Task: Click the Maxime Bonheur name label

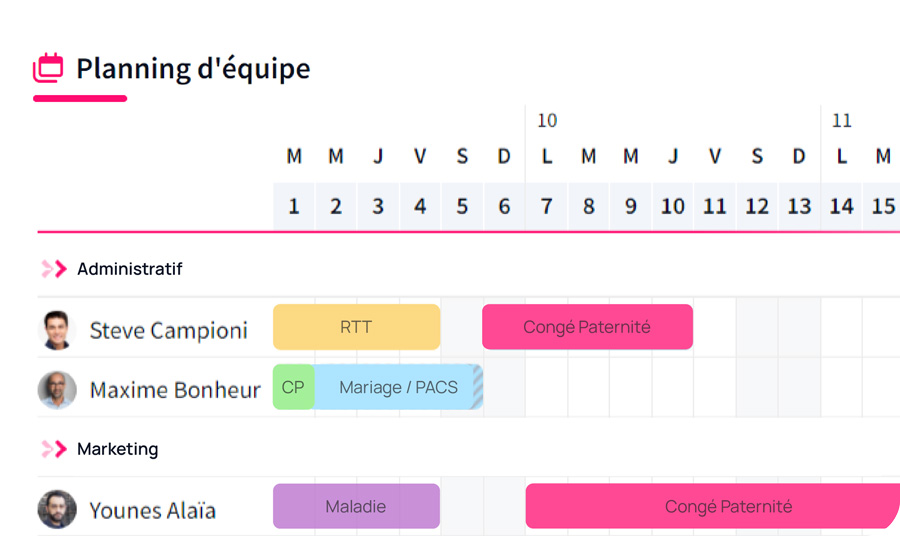Action: click(x=175, y=390)
